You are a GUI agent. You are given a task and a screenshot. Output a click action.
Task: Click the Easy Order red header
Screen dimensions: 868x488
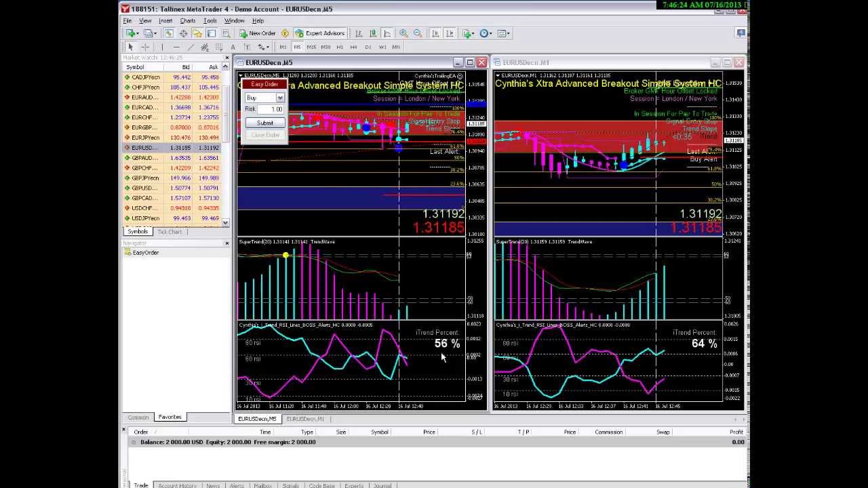click(264, 84)
